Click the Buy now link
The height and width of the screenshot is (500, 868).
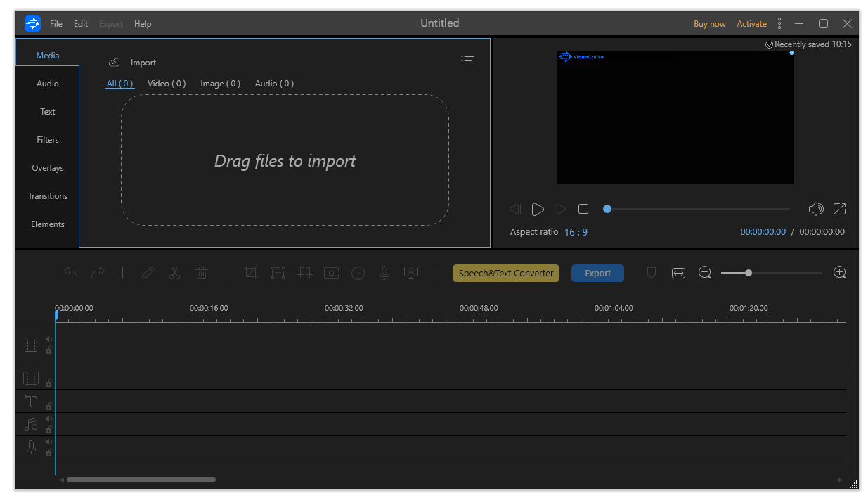pyautogui.click(x=709, y=24)
